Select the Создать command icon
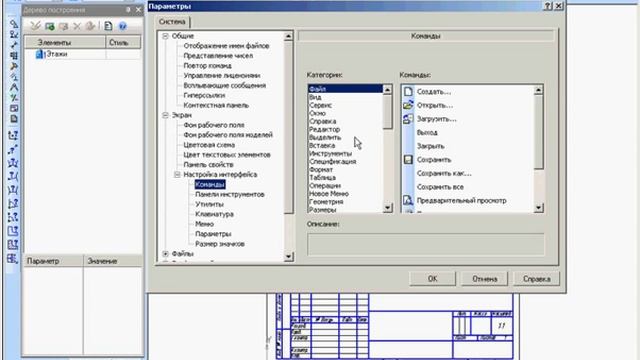 tap(408, 91)
